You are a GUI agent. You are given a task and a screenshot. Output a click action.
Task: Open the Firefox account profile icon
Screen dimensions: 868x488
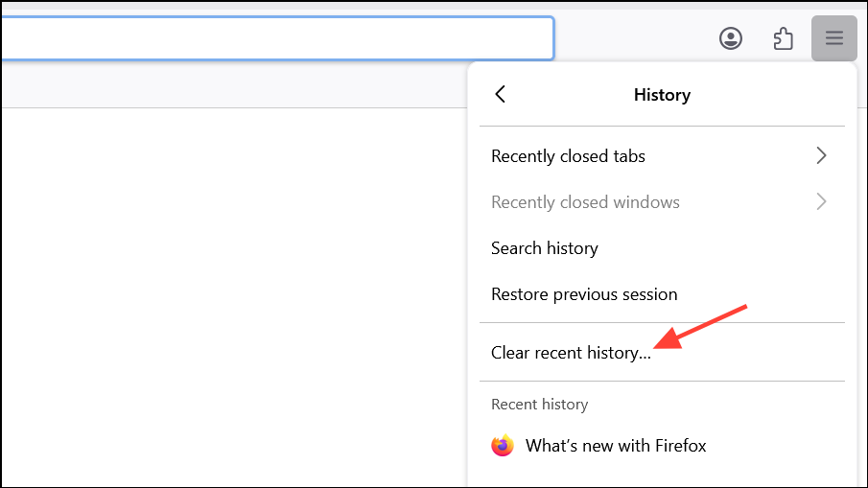[x=731, y=38]
